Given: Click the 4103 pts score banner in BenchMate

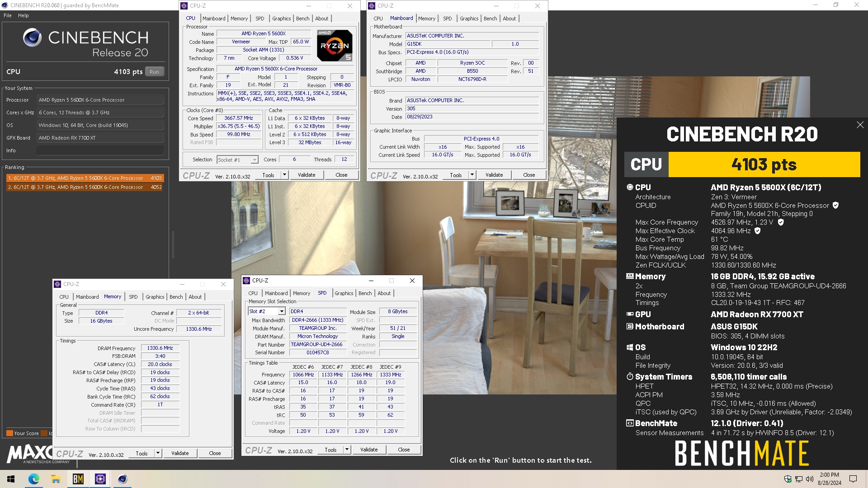Looking at the screenshot, I should tap(764, 164).
